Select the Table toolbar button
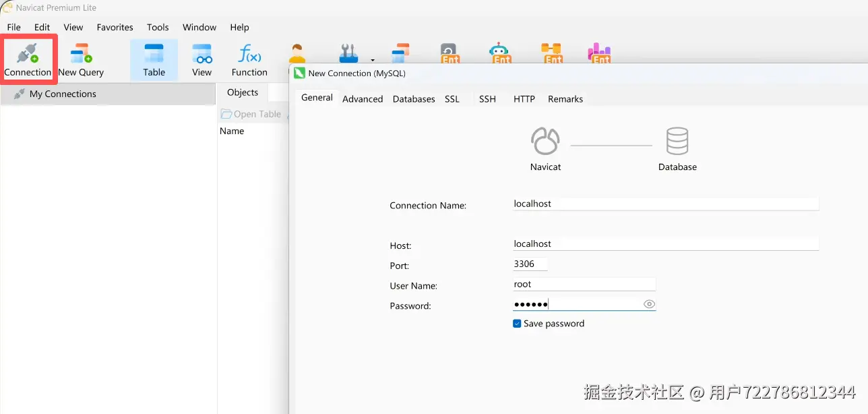 154,59
